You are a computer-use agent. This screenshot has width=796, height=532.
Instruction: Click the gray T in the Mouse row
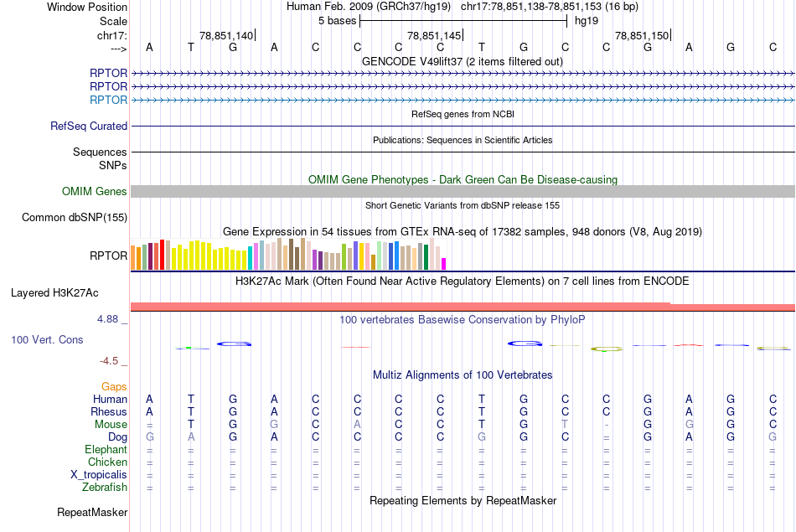pyautogui.click(x=565, y=425)
